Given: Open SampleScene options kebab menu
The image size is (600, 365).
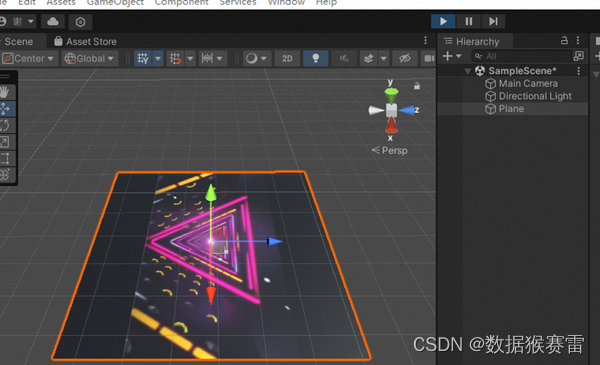Looking at the screenshot, I should point(579,71).
